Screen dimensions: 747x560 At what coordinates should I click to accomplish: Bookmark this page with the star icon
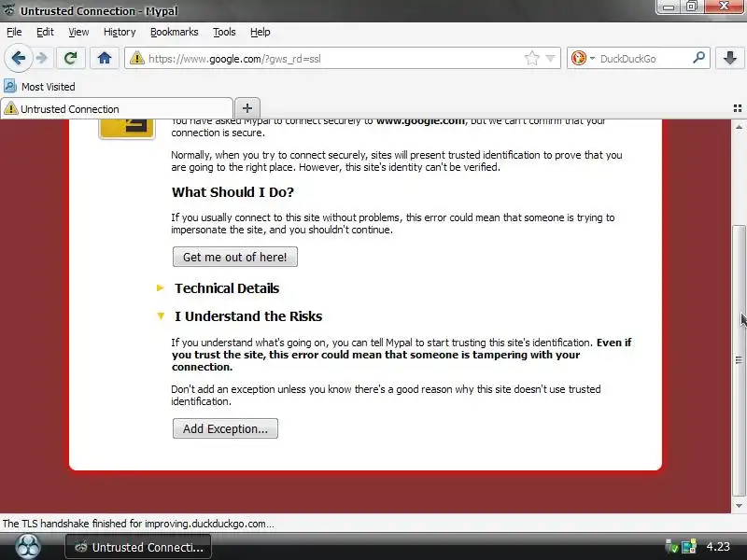click(531, 59)
